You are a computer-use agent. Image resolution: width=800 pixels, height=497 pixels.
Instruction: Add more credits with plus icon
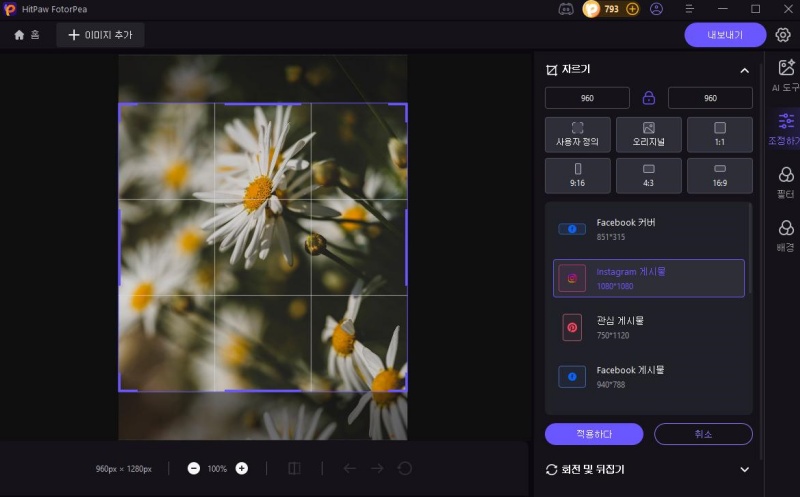coord(632,9)
